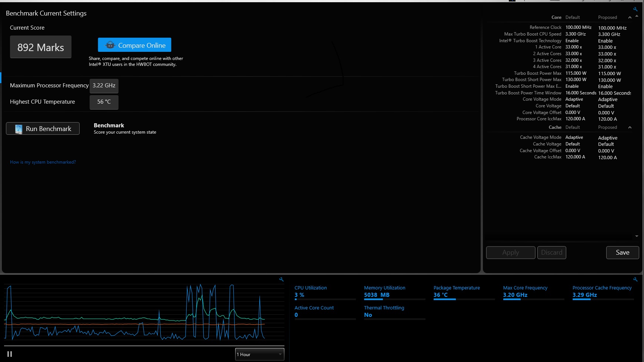Open 'How is my system benchmarked?' link
Screen dimensions: 644x362
[x=43, y=162]
